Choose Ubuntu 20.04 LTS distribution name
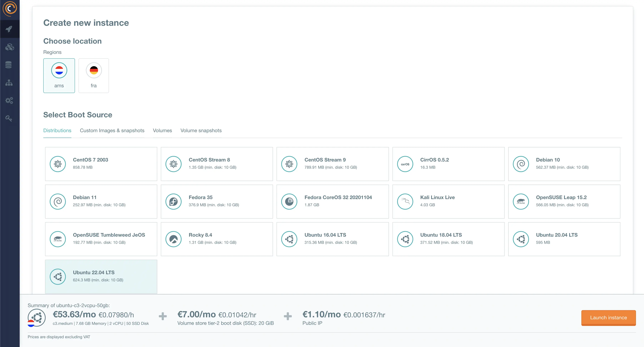The height and width of the screenshot is (347, 644). 557,235
